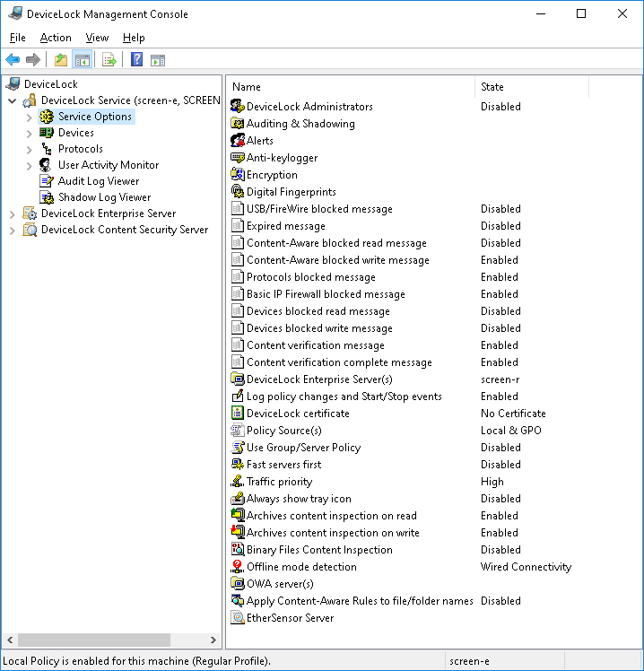
Task: Click the Up one level folder icon
Action: [61, 60]
